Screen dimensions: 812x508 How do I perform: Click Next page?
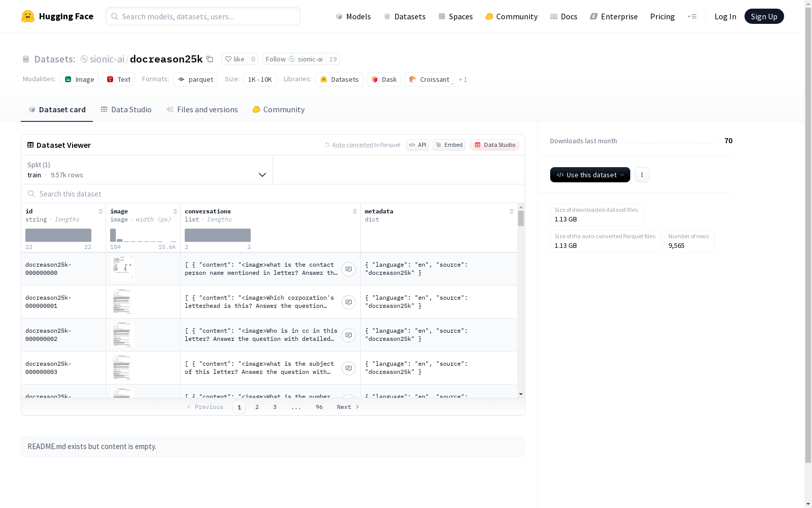pos(348,407)
